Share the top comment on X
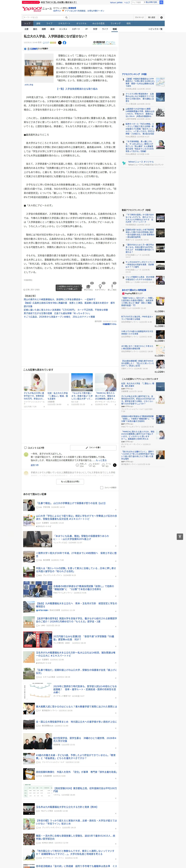 (115, 465)
